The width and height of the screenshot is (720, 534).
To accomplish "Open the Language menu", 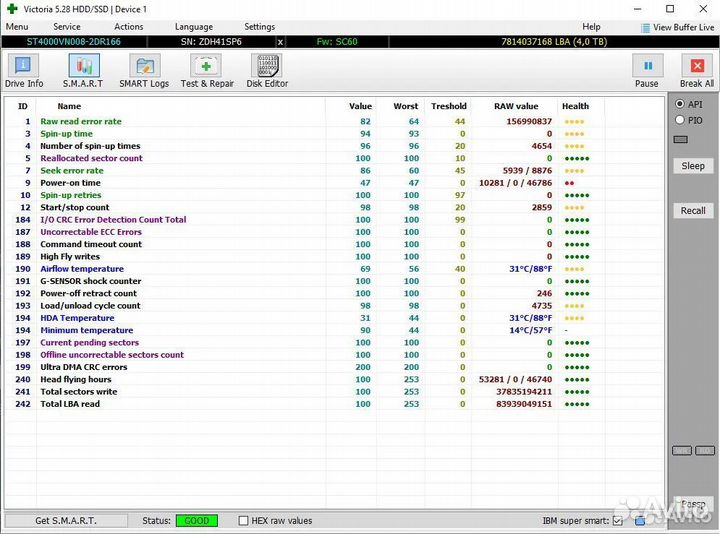I will pos(193,27).
